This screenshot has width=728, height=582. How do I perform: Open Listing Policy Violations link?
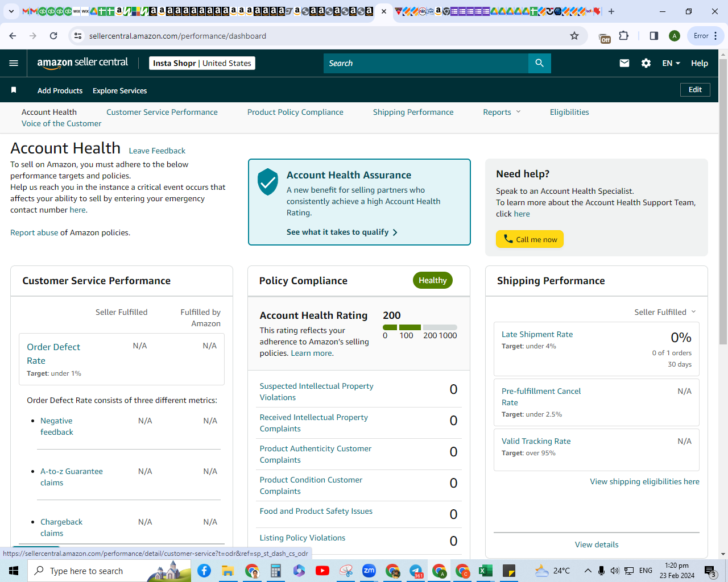pos(303,538)
